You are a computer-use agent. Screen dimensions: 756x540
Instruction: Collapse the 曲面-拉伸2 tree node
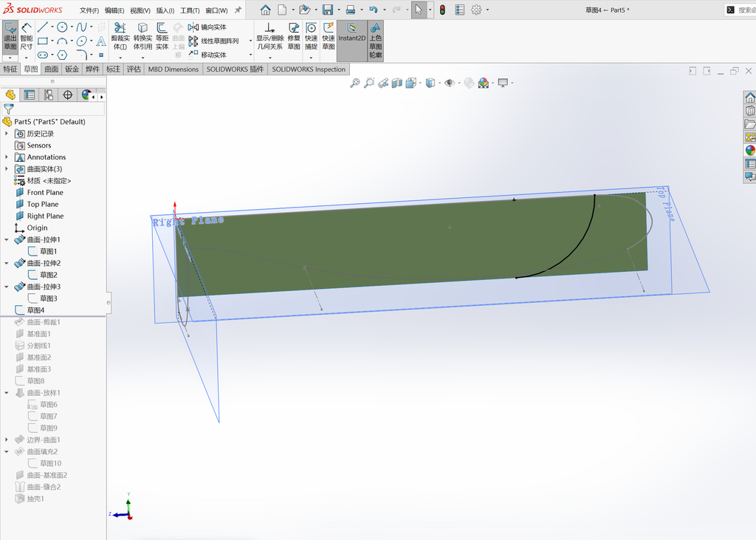[7, 263]
